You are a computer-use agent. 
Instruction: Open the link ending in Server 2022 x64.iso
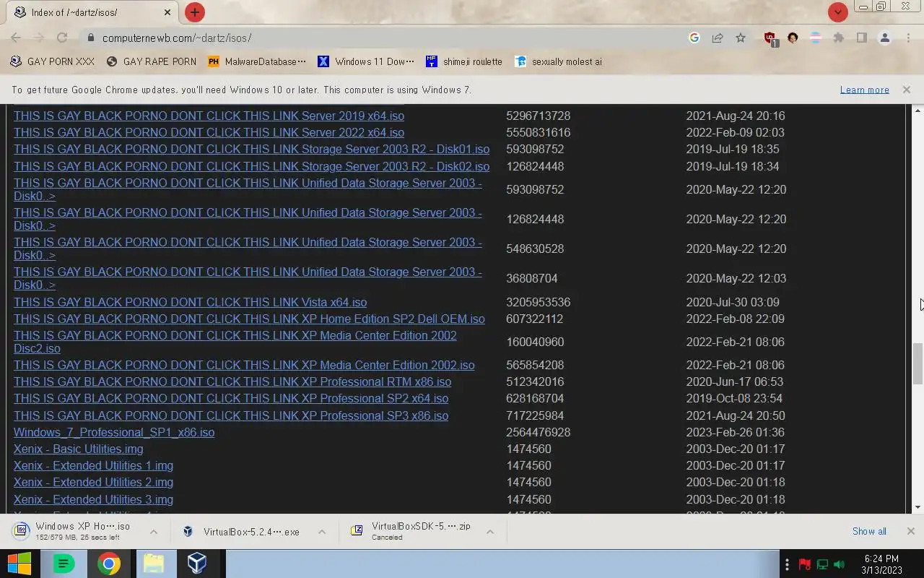[209, 132]
